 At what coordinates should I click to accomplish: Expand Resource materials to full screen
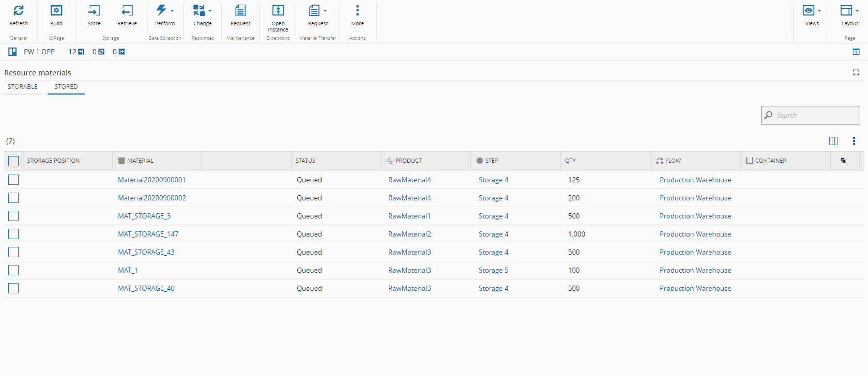[856, 72]
